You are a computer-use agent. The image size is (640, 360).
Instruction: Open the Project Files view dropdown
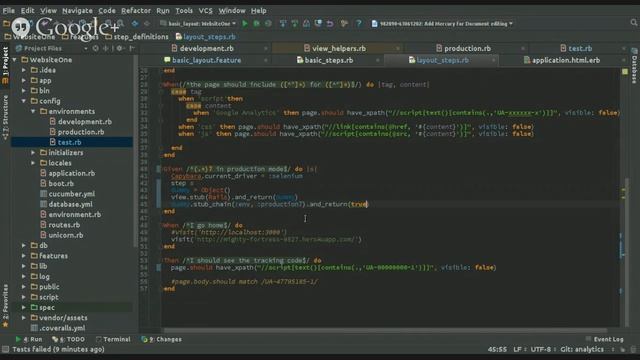[52, 48]
